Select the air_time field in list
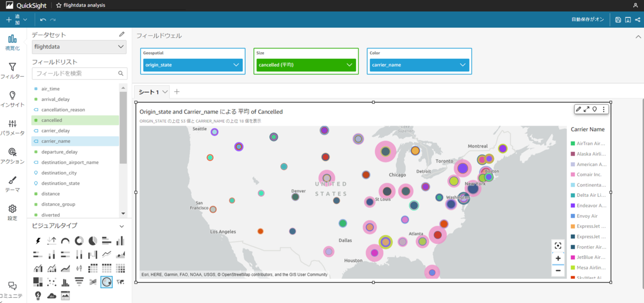 click(x=75, y=88)
